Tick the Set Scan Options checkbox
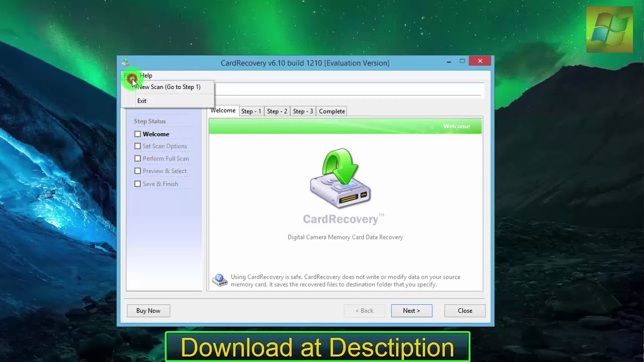This screenshot has height=362, width=644. coord(137,146)
